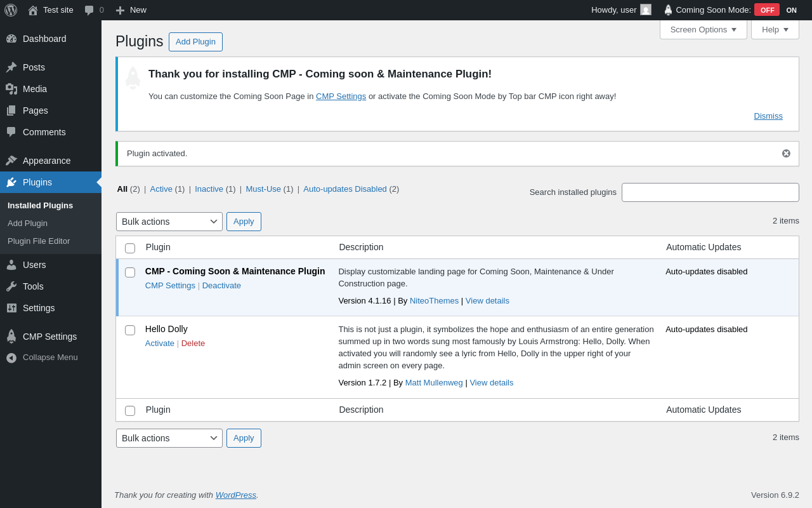Click the Dashboard gauge icon in sidebar
Image resolution: width=812 pixels, height=508 pixels.
[x=11, y=39]
